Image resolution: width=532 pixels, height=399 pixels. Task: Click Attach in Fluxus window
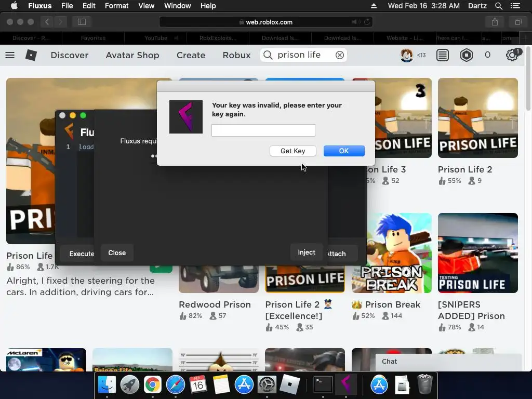[x=342, y=254]
